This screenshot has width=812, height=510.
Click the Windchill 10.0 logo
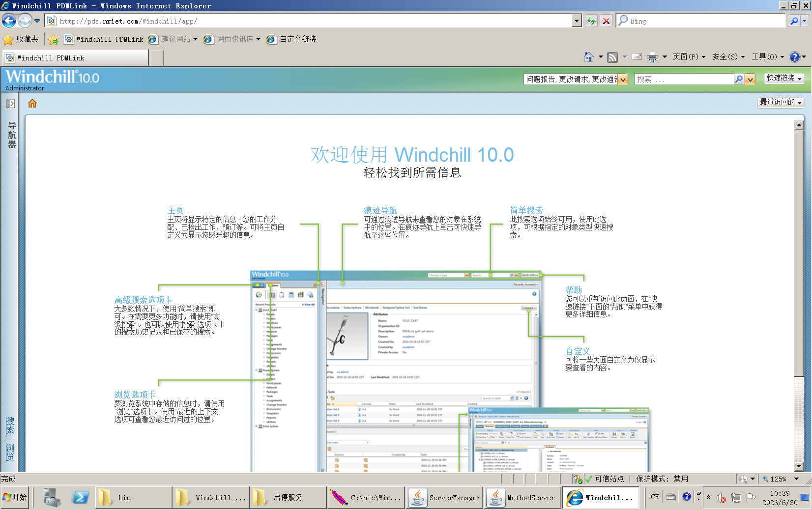pyautogui.click(x=52, y=77)
